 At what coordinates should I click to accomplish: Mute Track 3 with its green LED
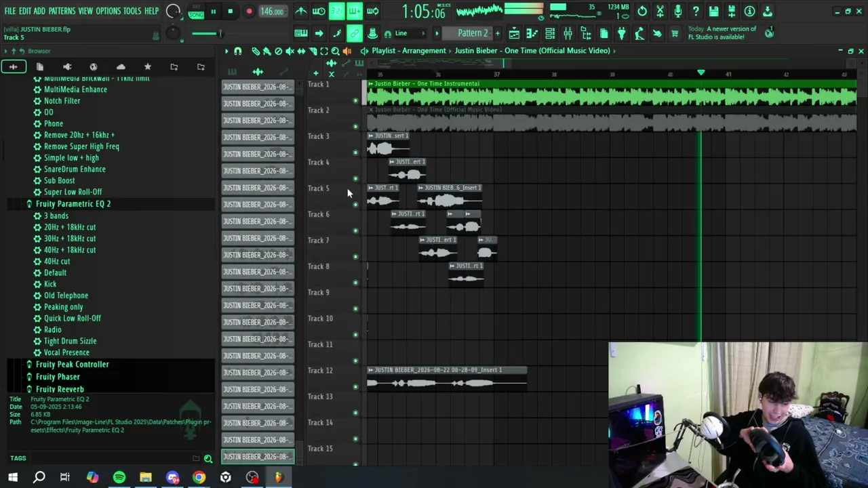355,152
